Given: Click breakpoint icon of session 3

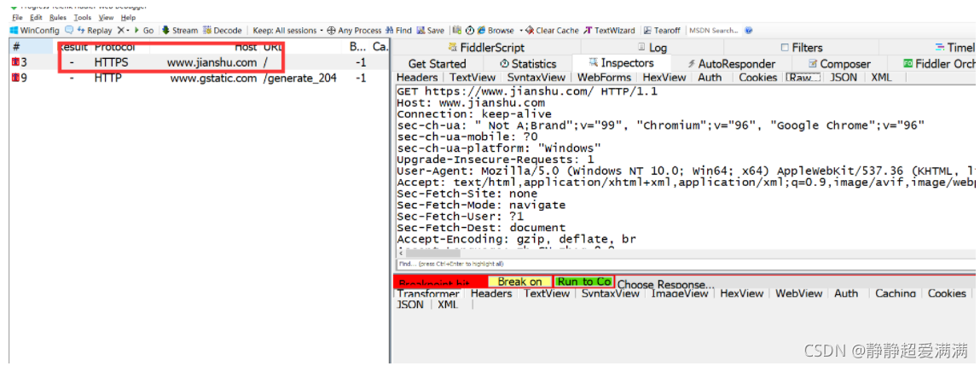Looking at the screenshot, I should tap(16, 62).
